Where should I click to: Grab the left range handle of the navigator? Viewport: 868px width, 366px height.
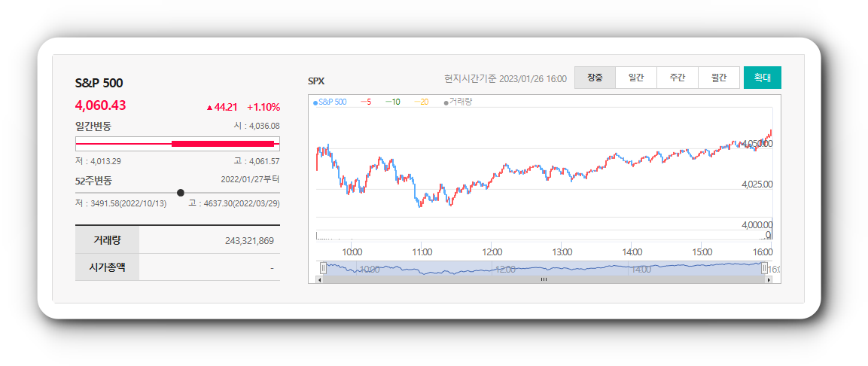323,269
